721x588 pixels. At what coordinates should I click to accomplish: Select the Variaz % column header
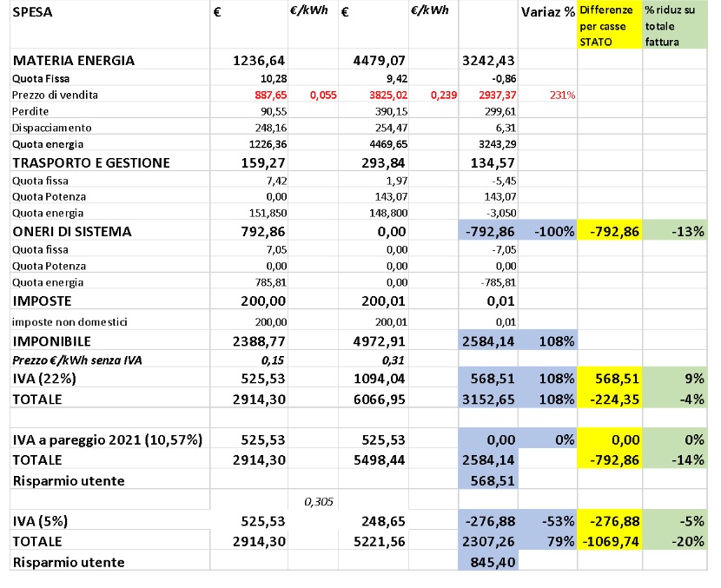[x=547, y=13]
